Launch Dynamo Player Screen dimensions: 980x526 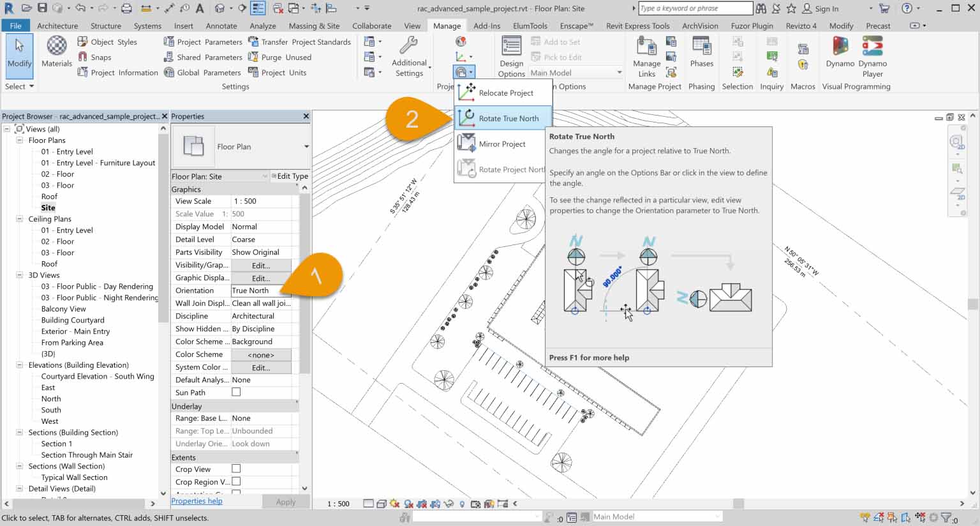pos(872,55)
